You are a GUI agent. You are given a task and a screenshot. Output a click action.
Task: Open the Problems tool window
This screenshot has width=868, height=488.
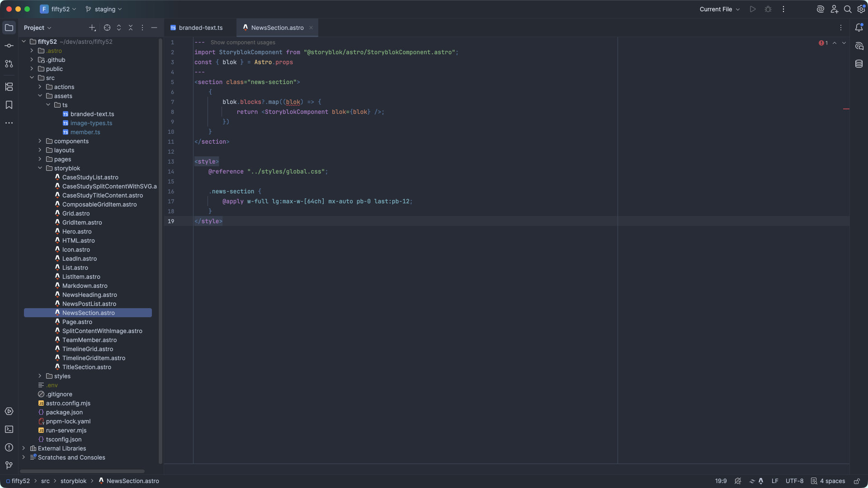pos(9,447)
